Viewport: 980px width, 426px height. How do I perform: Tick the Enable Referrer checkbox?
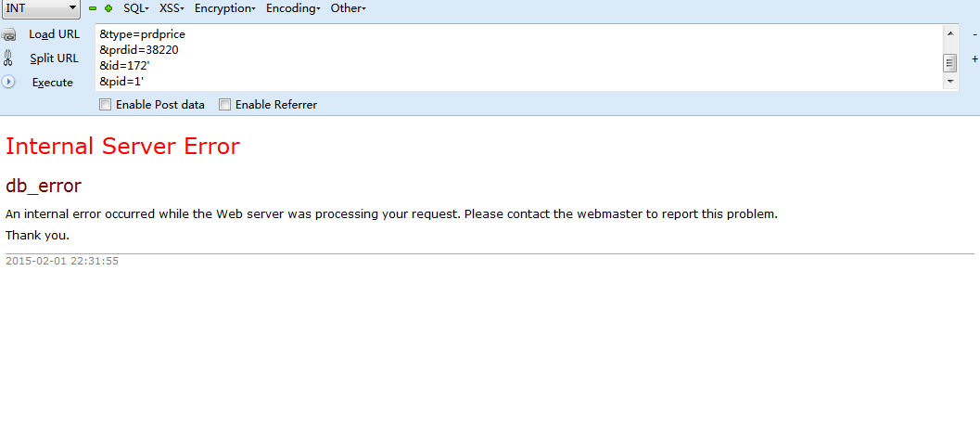click(224, 105)
